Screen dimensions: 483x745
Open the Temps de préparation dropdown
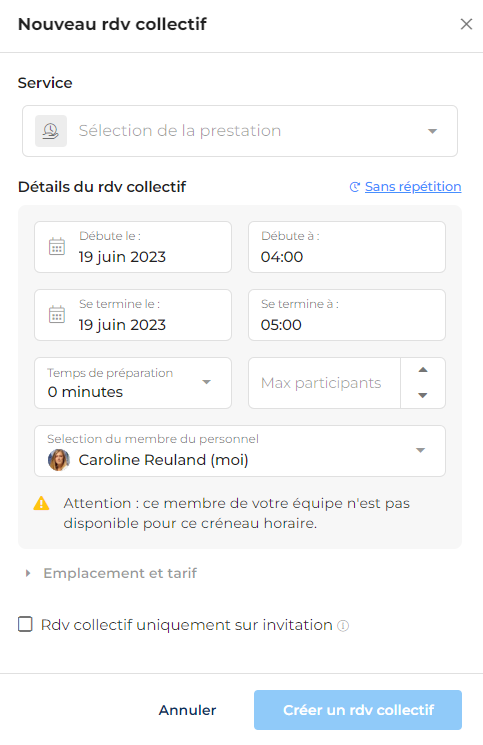[133, 383]
